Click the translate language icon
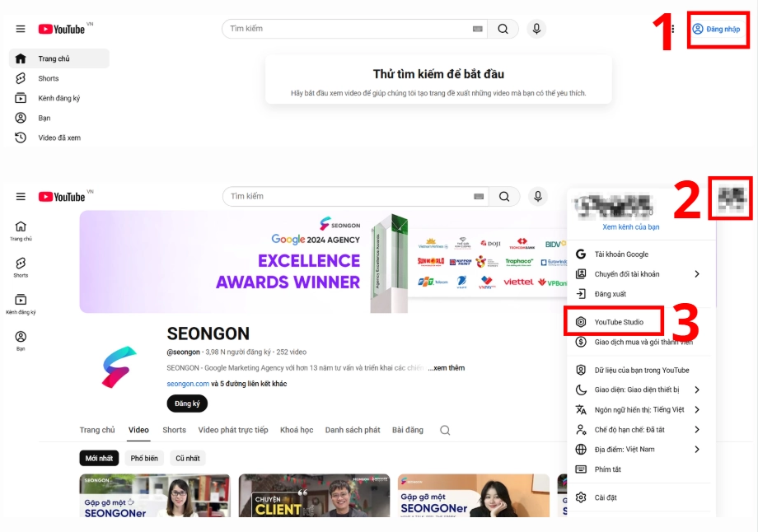The width and height of the screenshot is (758, 532). (x=581, y=410)
